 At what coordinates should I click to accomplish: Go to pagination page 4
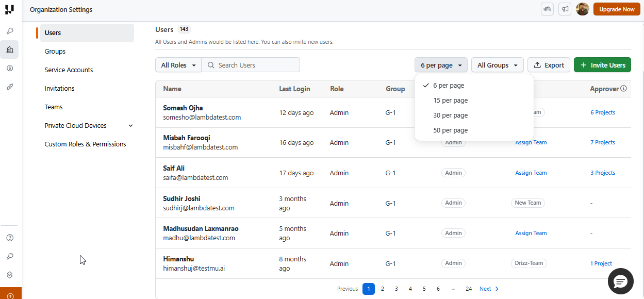tap(410, 289)
